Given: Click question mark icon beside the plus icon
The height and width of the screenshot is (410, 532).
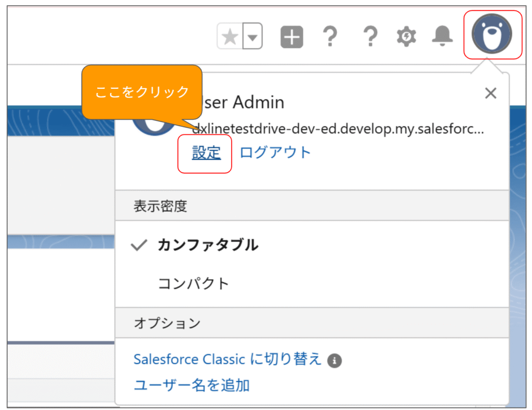Looking at the screenshot, I should point(329,37).
